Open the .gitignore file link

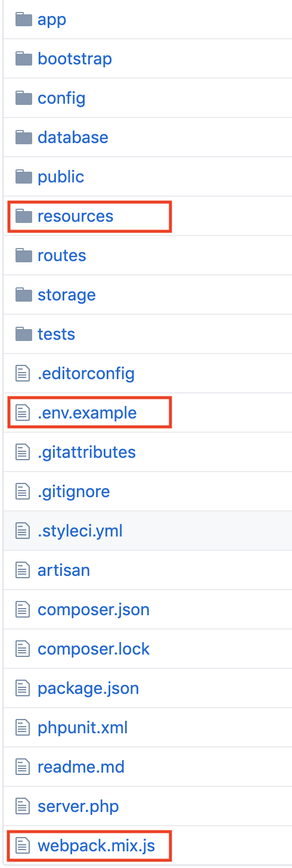pyautogui.click(x=74, y=491)
